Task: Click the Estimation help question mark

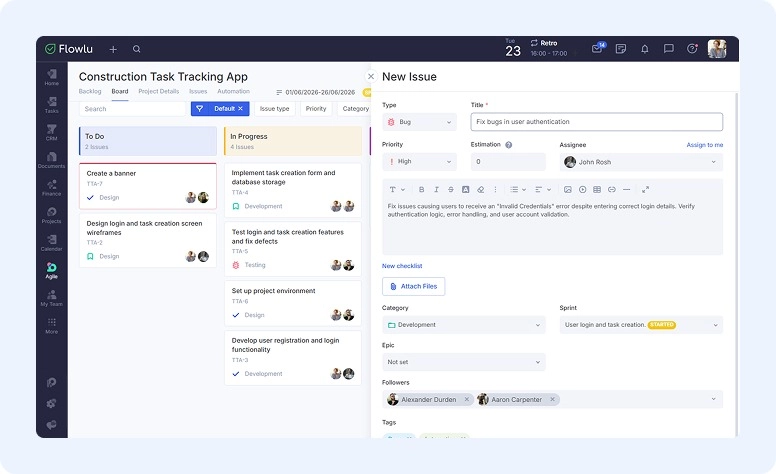Action: pyautogui.click(x=508, y=145)
